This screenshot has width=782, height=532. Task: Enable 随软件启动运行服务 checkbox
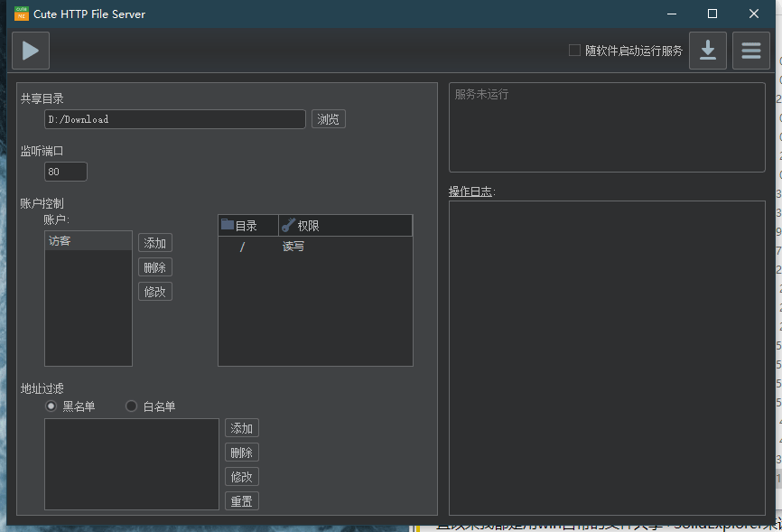[574, 51]
